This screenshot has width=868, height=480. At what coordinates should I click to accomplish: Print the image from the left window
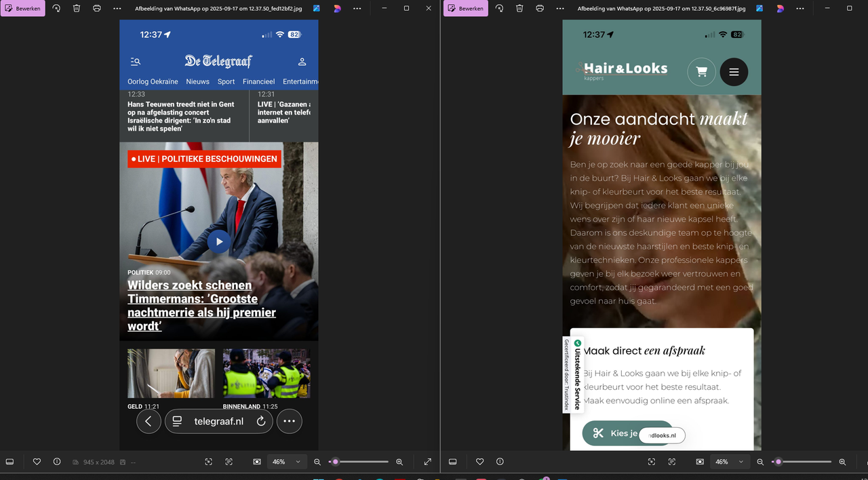coord(97,8)
